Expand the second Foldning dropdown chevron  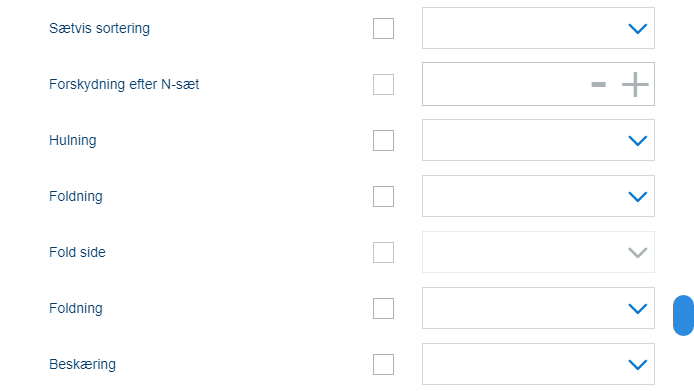[638, 309]
